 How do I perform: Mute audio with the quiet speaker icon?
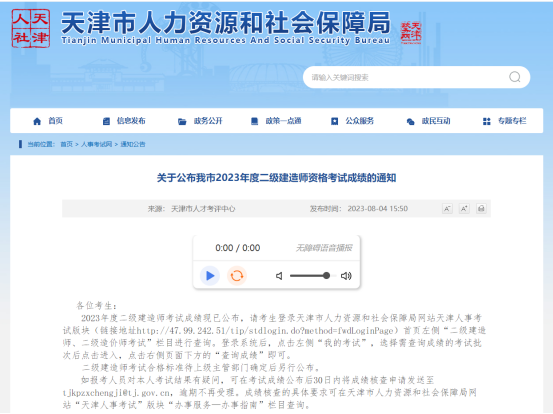(279, 276)
